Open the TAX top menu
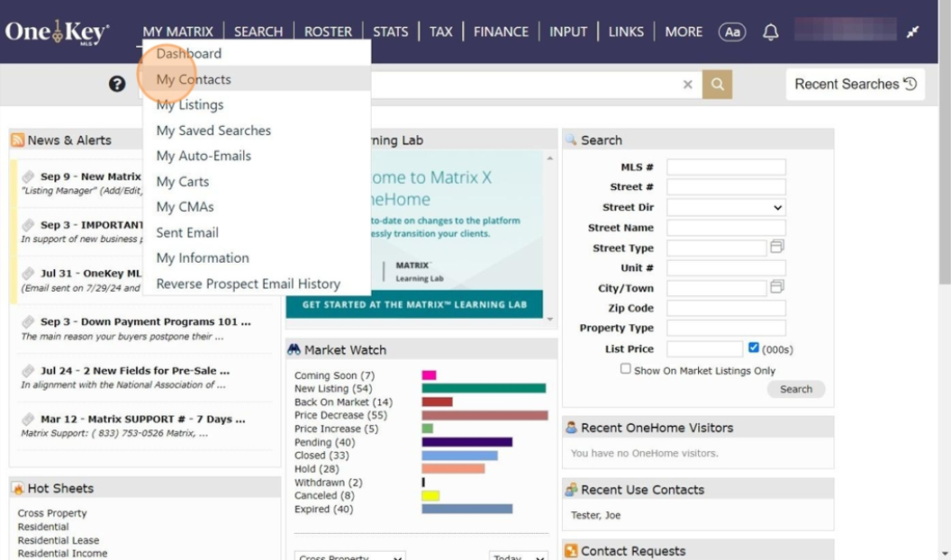The width and height of the screenshot is (951, 560). (441, 32)
